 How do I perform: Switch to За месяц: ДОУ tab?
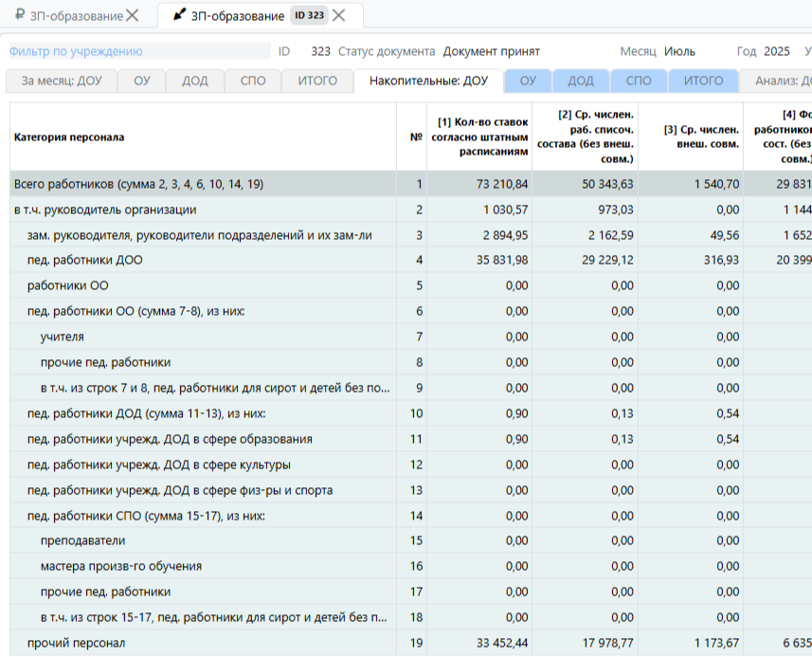pyautogui.click(x=62, y=82)
